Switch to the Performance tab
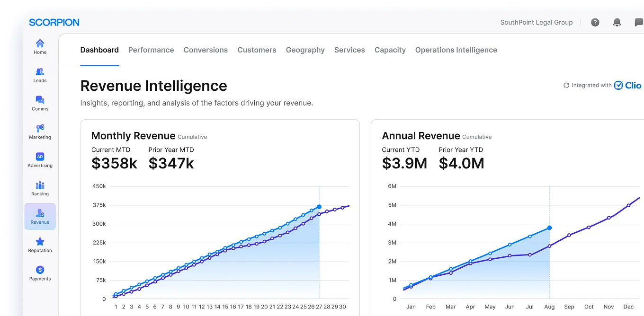Image resolution: width=644 pixels, height=316 pixels. point(151,50)
